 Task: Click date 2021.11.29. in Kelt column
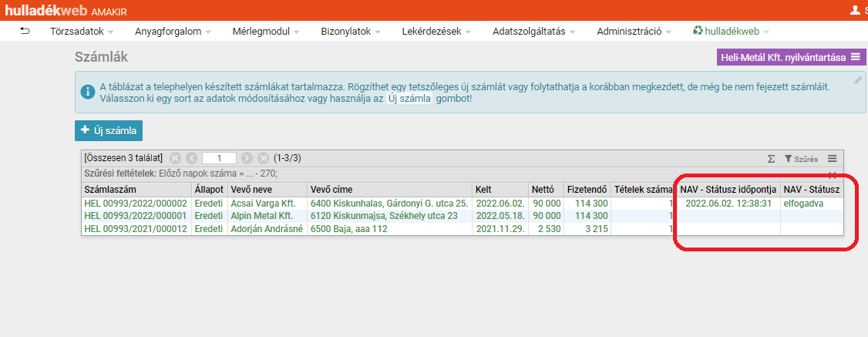[500, 228]
